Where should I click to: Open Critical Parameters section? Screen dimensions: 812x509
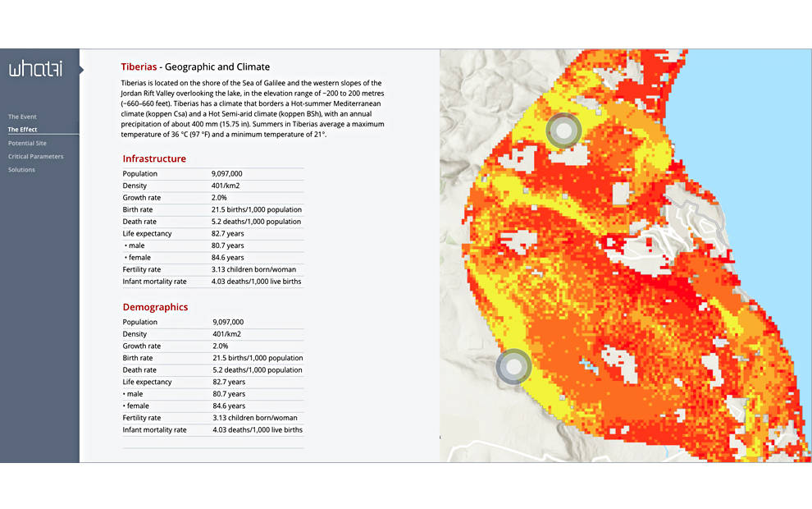(35, 156)
